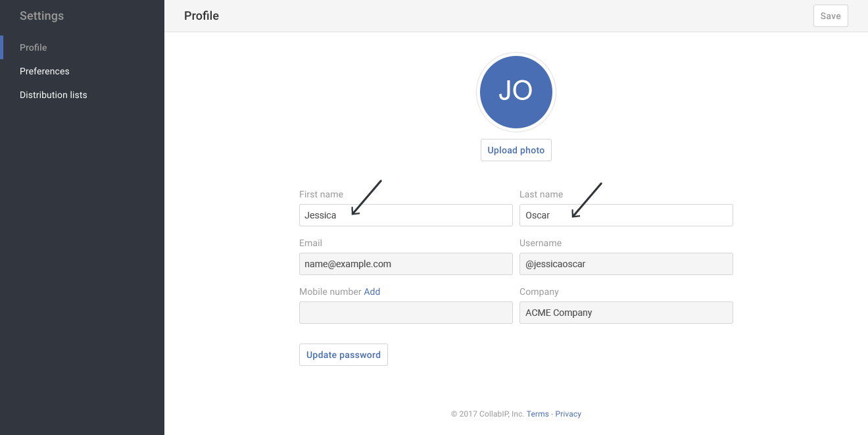Open the Upload photo dialog
Image resolution: width=868 pixels, height=435 pixels.
pos(516,150)
